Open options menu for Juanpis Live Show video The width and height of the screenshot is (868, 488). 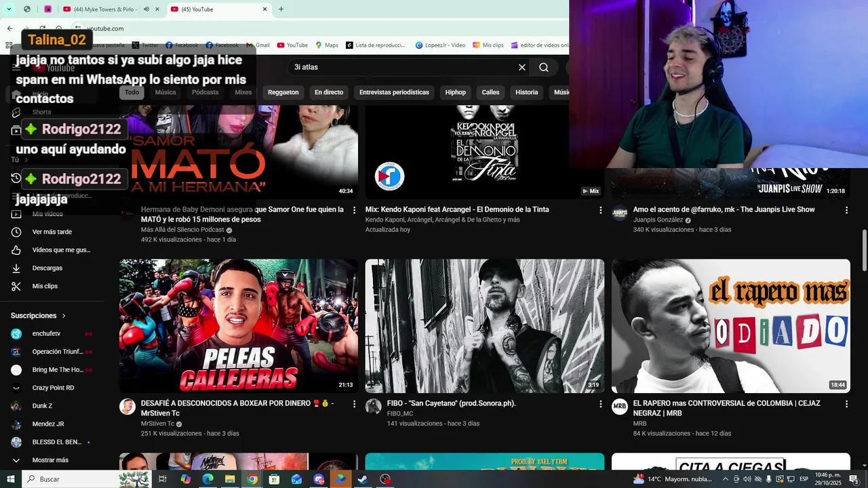pos(846,210)
